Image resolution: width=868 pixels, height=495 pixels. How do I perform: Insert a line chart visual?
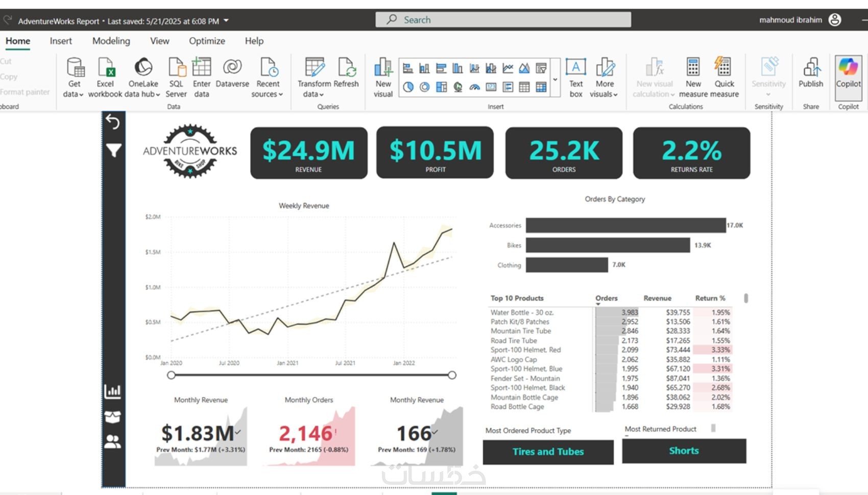coord(508,68)
